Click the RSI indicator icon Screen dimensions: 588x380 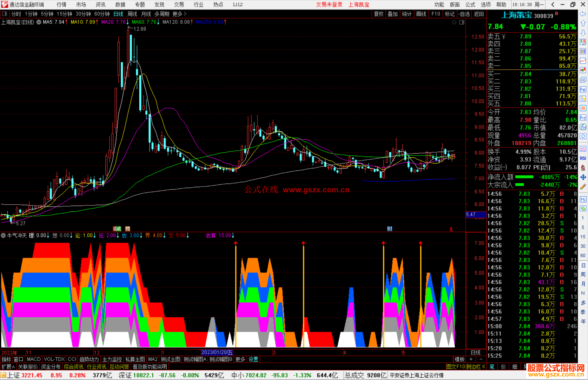[x=583, y=158]
